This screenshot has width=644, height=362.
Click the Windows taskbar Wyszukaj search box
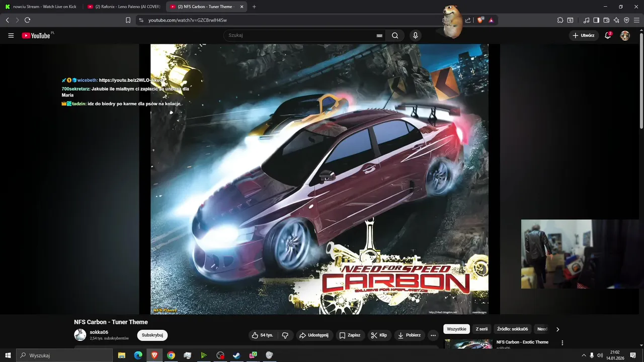point(64,355)
